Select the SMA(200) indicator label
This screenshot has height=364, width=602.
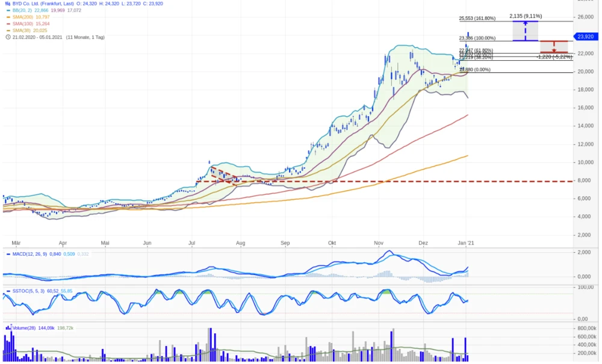(x=25, y=17)
